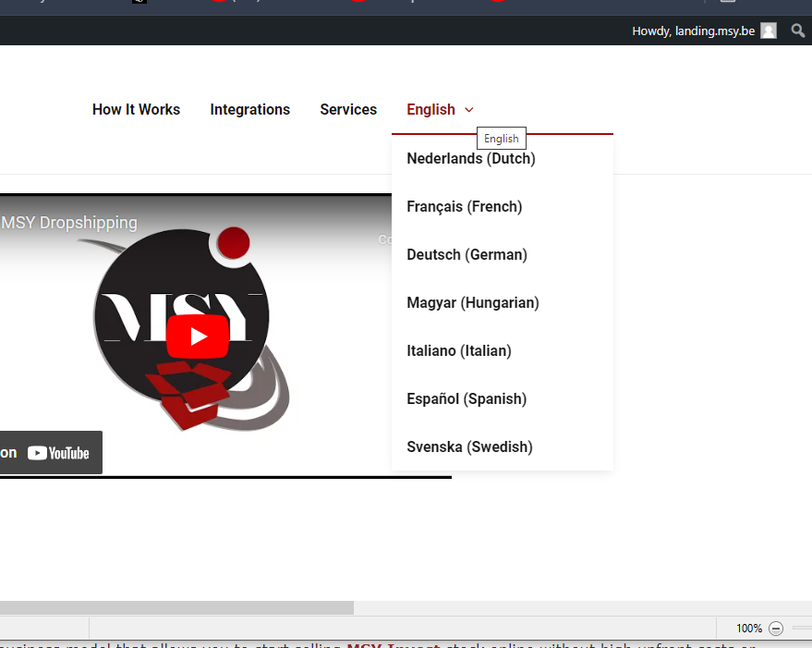812x648 pixels.
Task: Open the MSY Dropshipping video title link
Action: 69,223
